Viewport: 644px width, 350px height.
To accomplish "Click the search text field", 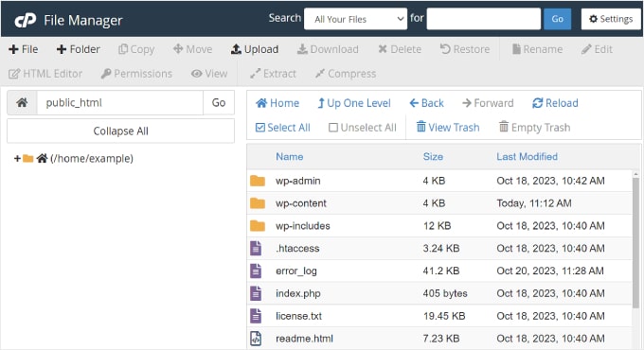I will pos(483,19).
